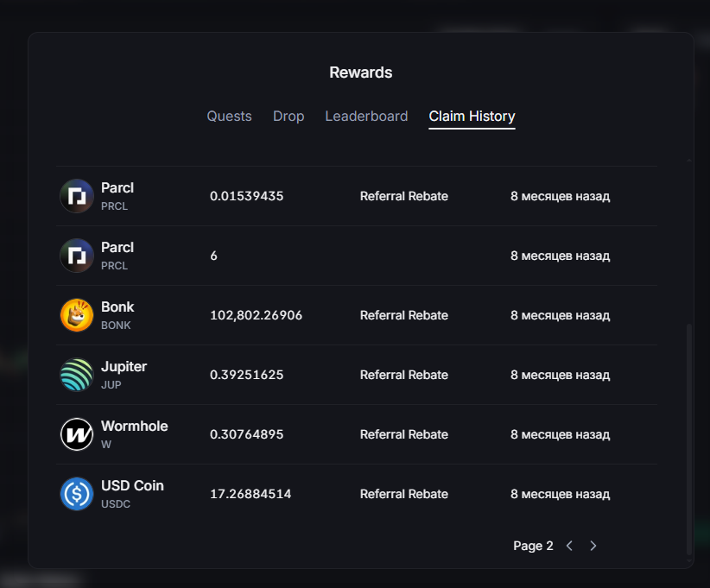Click the Parcl icon in the 0.01539435 row
Screen dimensions: 710x588
point(77,196)
